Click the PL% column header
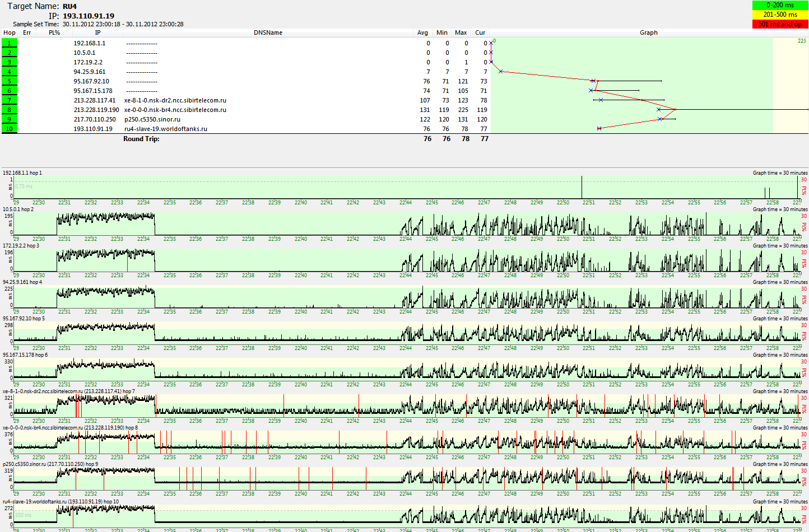Image resolution: width=809 pixels, height=532 pixels. [54, 32]
